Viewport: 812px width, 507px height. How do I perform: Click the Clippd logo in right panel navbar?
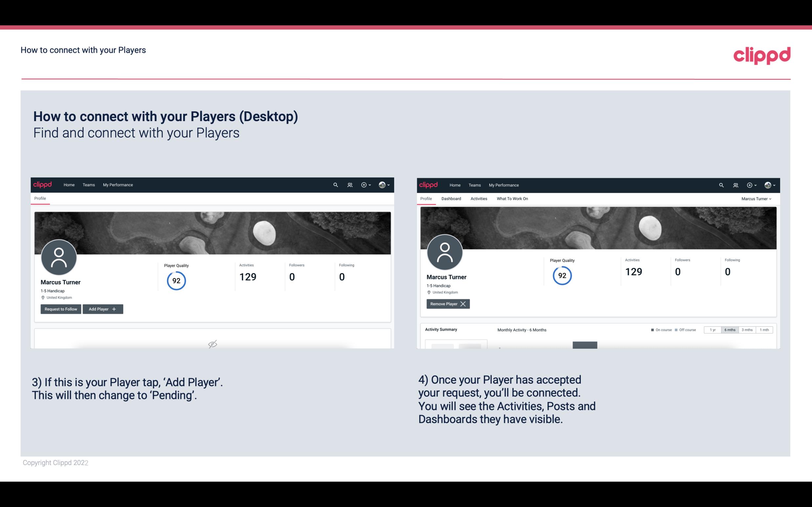coord(429,185)
